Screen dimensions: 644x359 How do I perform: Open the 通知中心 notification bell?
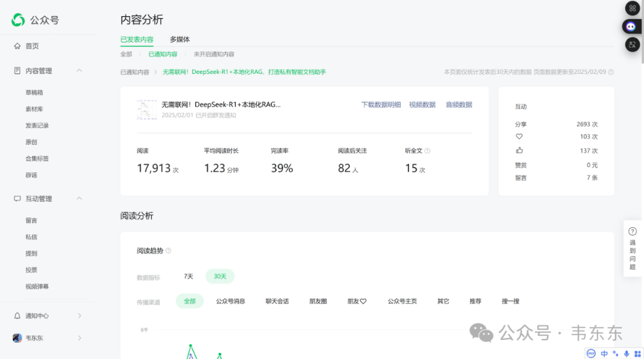(x=17, y=315)
